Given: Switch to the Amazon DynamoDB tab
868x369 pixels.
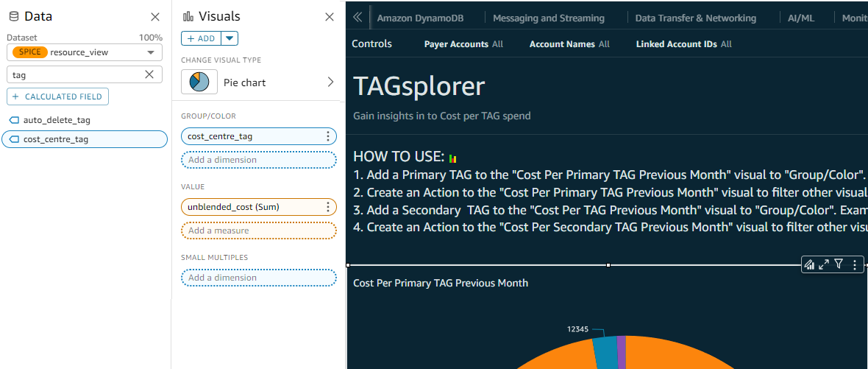Looking at the screenshot, I should 419,18.
